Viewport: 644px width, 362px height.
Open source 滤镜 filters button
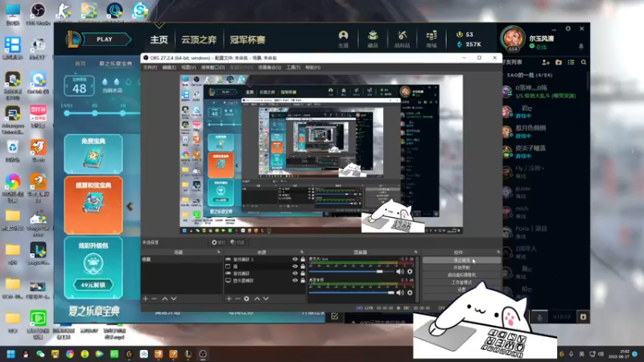(237, 243)
